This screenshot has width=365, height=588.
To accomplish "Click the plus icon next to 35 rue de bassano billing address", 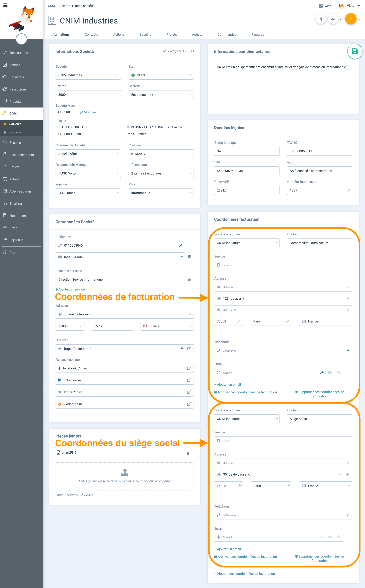I will click(x=348, y=474).
